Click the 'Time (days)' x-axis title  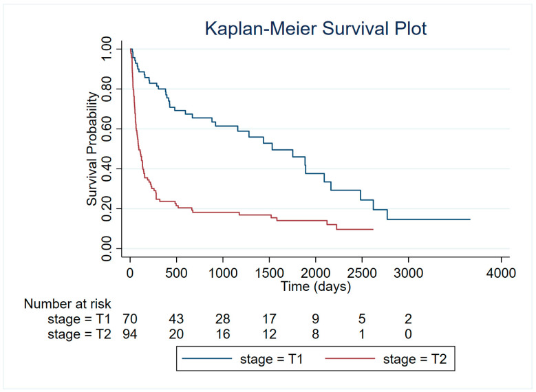(316, 286)
